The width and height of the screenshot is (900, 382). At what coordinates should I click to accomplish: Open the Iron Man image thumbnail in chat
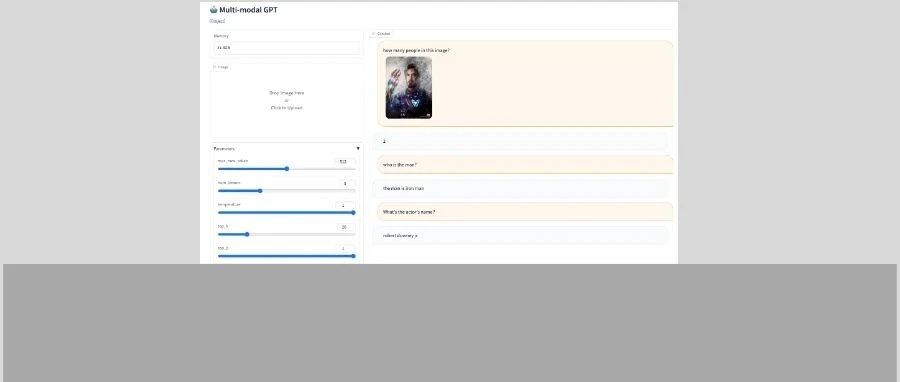coord(409,87)
